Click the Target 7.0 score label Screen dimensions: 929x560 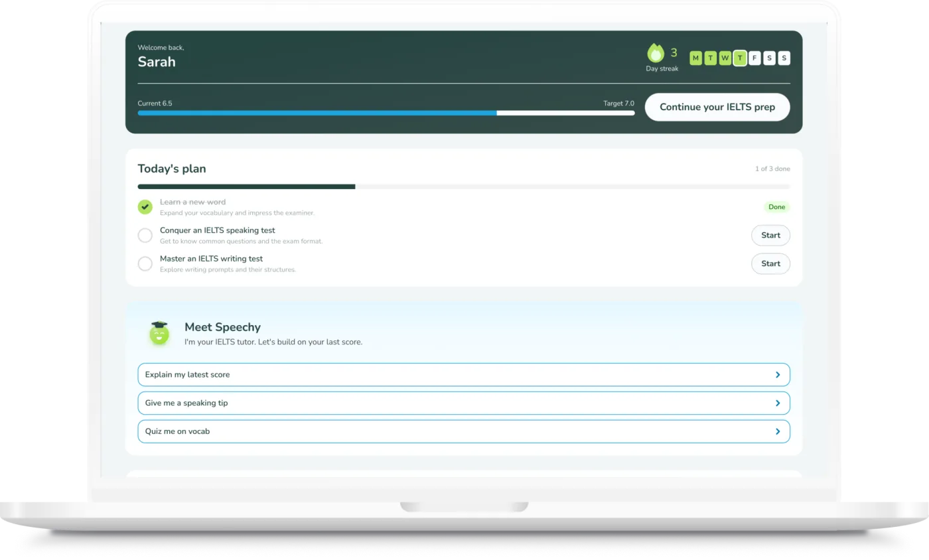(618, 104)
